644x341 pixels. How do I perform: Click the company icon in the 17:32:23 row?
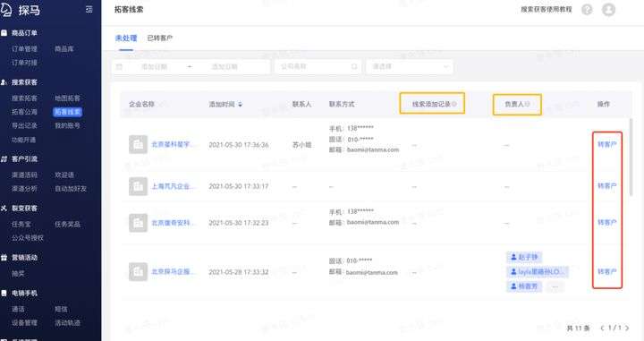coord(138,223)
